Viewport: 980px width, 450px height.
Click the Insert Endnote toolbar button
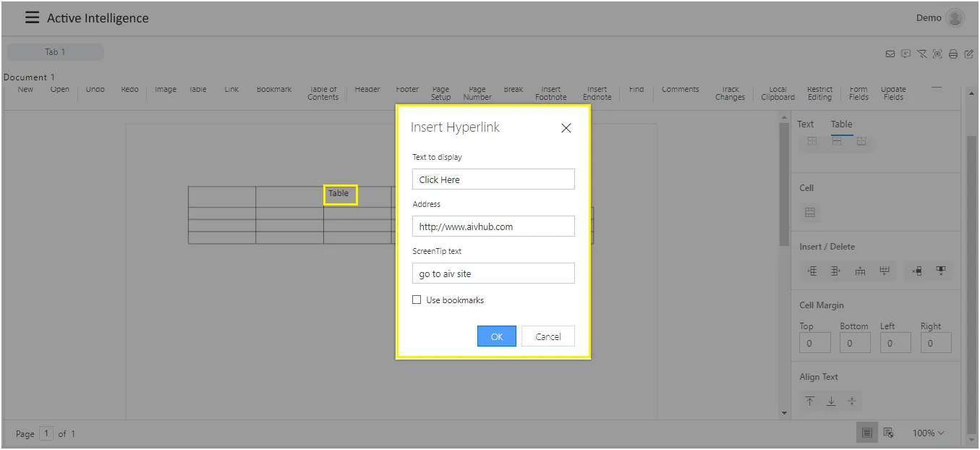[597, 93]
